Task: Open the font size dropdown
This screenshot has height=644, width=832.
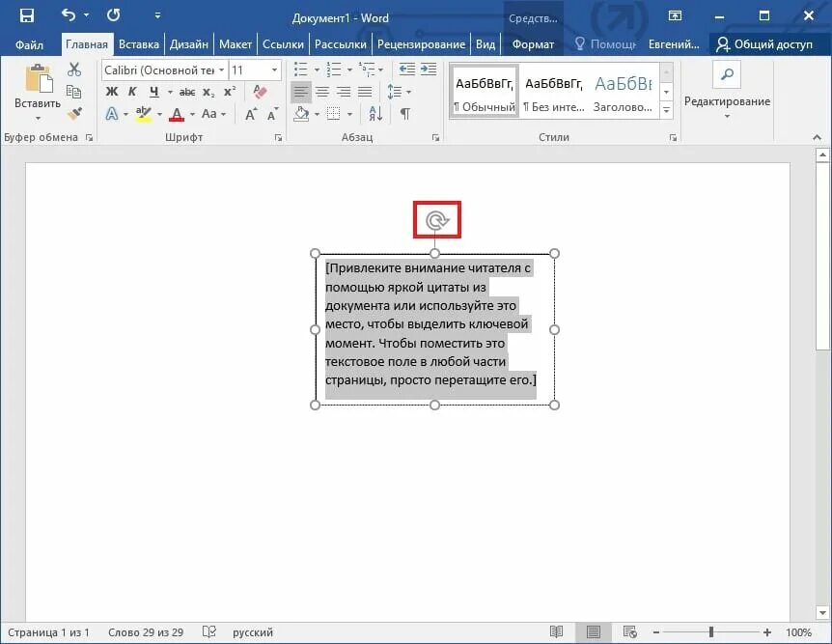Action: pyautogui.click(x=274, y=70)
